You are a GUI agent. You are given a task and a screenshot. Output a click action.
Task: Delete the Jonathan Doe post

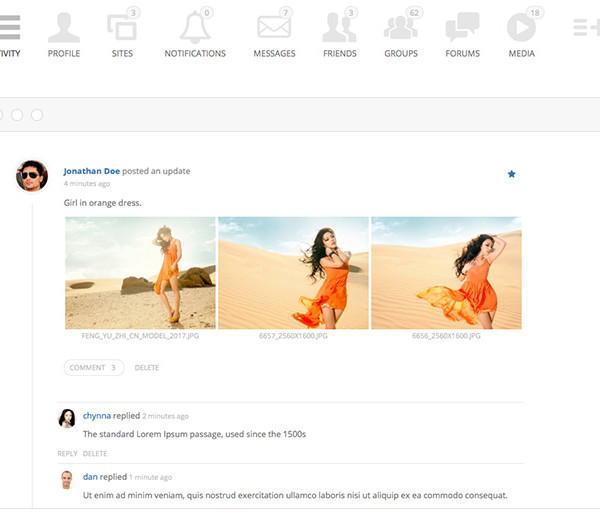(x=147, y=368)
